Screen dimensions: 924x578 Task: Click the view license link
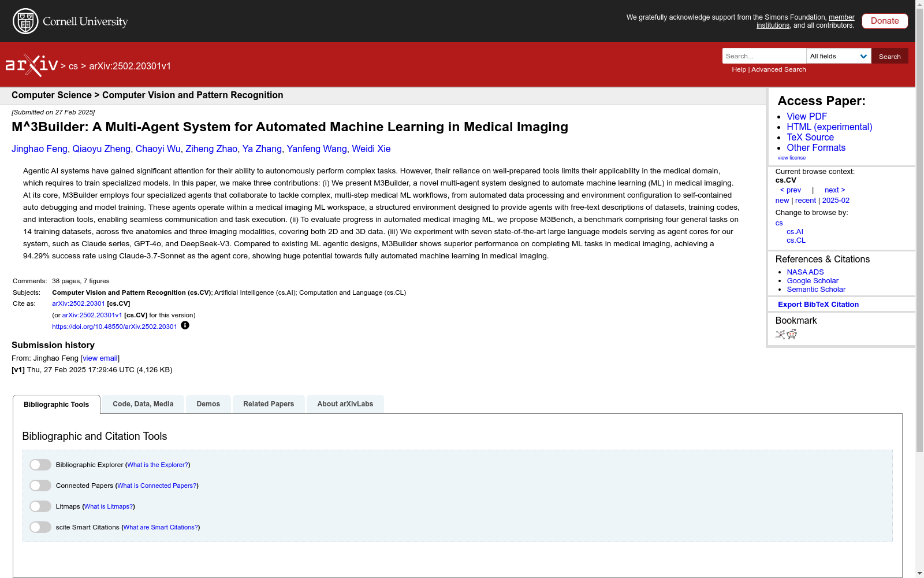point(792,158)
